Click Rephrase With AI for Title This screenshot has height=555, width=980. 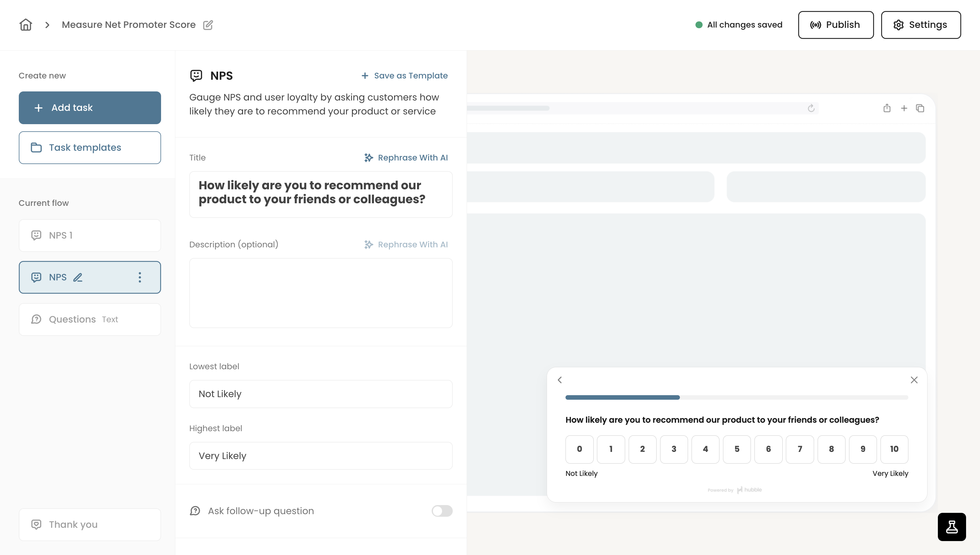pyautogui.click(x=406, y=158)
